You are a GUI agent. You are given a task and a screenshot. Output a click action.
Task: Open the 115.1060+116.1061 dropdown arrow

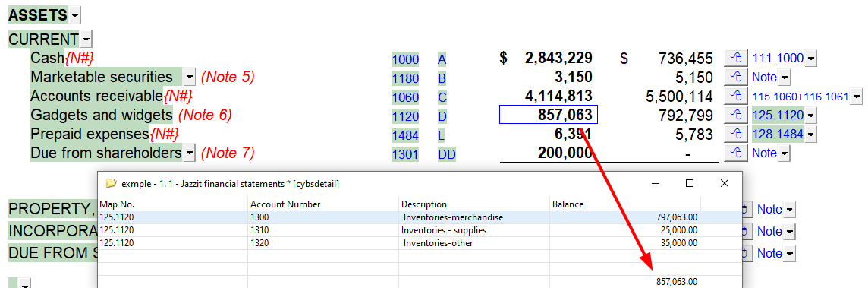tap(856, 97)
